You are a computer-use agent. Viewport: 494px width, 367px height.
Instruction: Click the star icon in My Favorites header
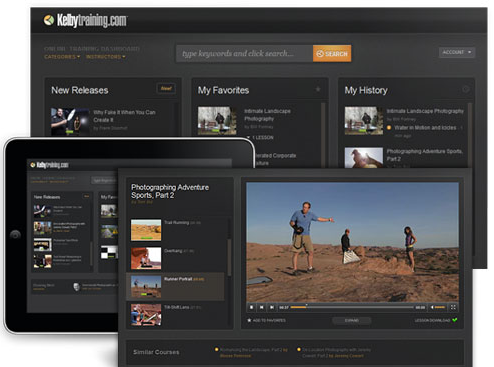(x=318, y=89)
